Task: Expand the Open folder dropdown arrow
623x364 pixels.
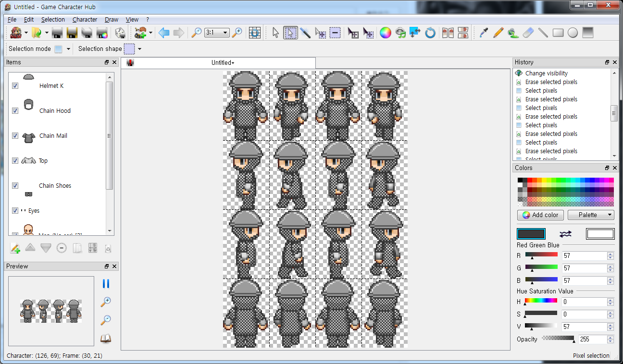Action: (x=47, y=33)
